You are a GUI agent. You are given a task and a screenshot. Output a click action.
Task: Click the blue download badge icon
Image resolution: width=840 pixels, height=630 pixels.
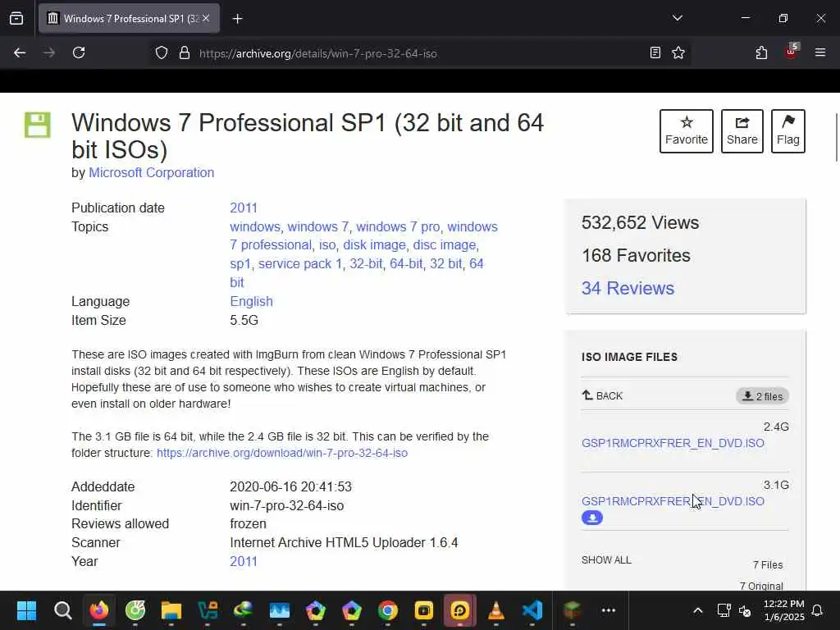[x=592, y=518]
